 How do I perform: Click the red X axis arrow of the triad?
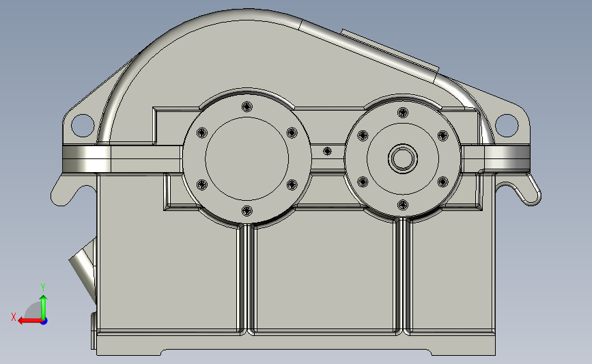(x=29, y=320)
